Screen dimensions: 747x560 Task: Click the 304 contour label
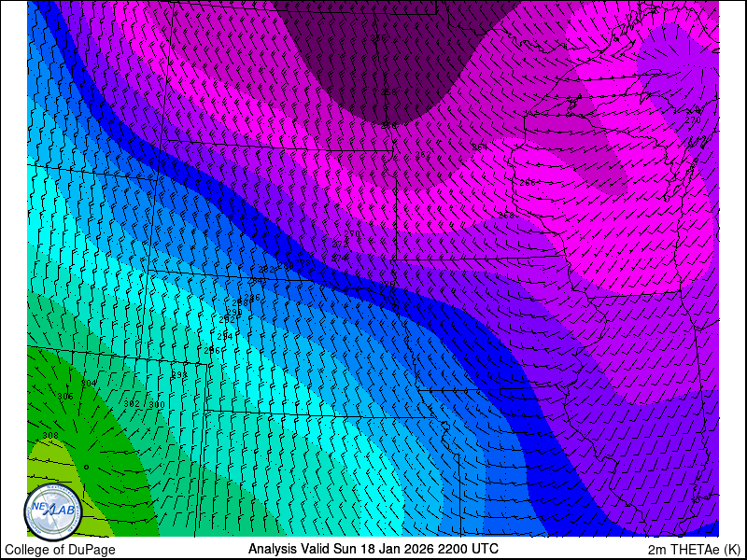coord(89,384)
